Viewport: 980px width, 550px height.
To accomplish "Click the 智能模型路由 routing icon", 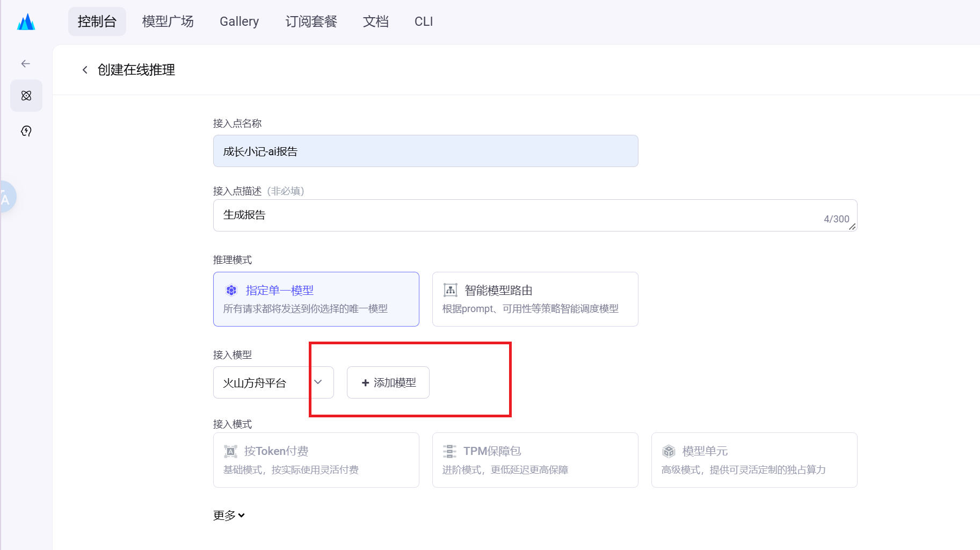I will (451, 290).
